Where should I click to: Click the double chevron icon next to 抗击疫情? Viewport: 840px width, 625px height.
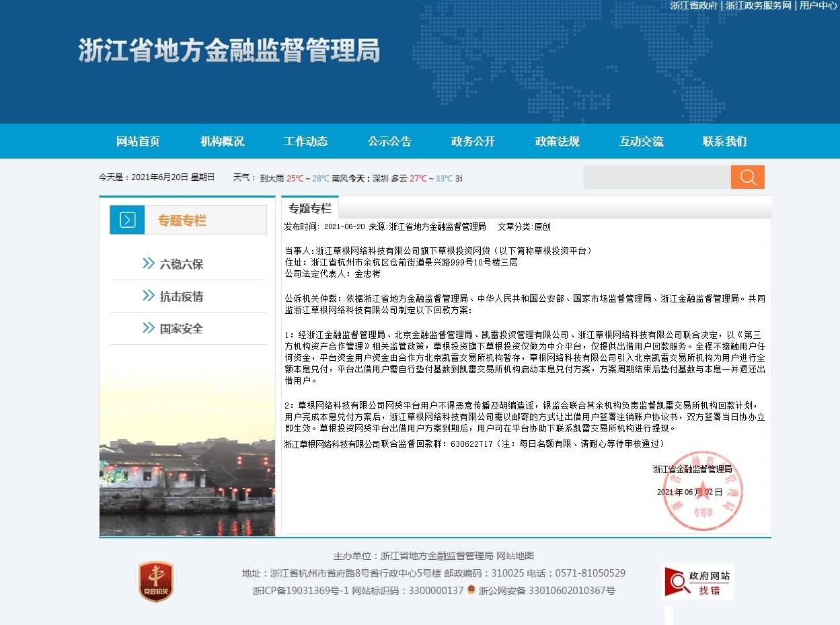click(149, 296)
